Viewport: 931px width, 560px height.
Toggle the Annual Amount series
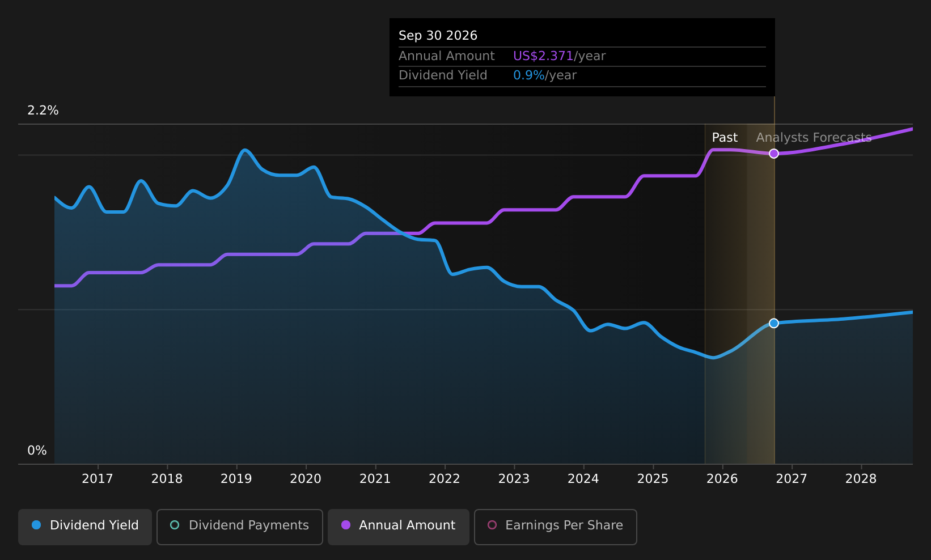coord(399,527)
